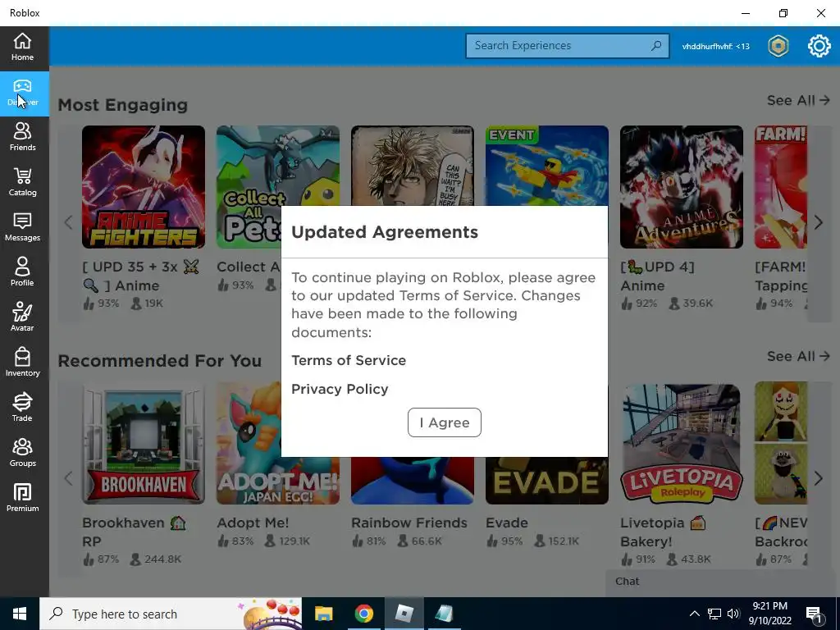Image resolution: width=840 pixels, height=630 pixels.
Task: Open the Brookhaven thumbnail
Action: [x=144, y=444]
